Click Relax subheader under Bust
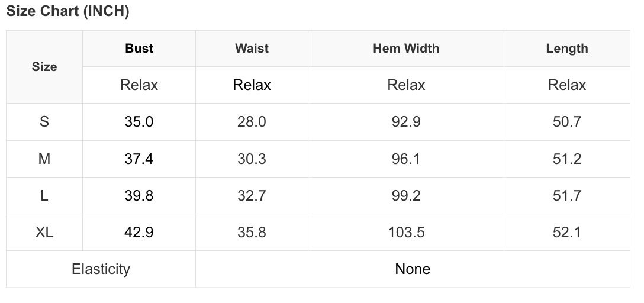 pos(139,85)
